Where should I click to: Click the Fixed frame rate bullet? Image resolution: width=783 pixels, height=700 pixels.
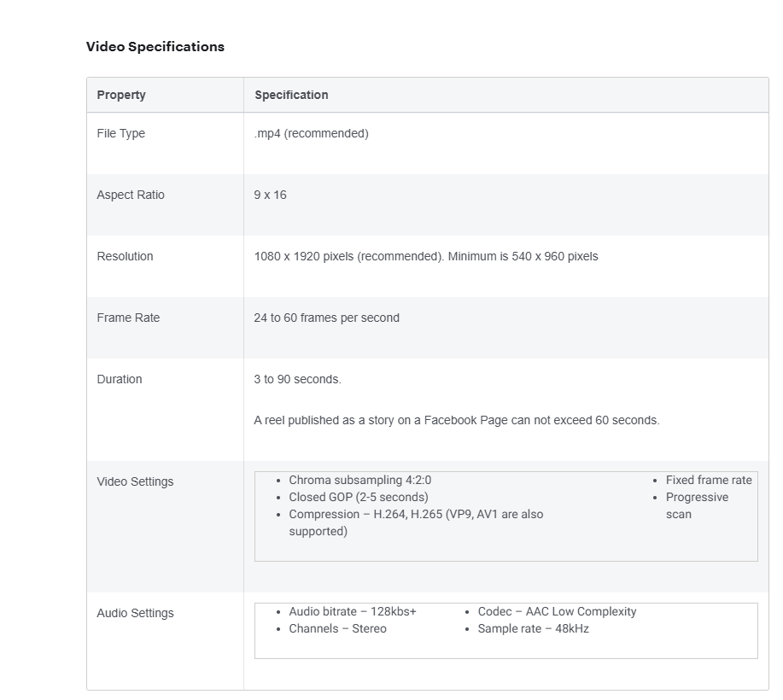pyautogui.click(x=709, y=480)
